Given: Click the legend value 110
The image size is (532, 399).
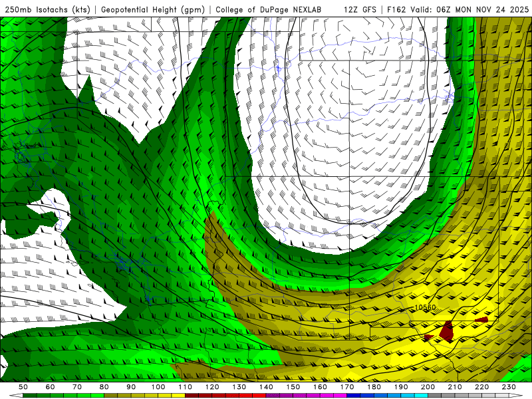Looking at the screenshot, I should 186,387.
